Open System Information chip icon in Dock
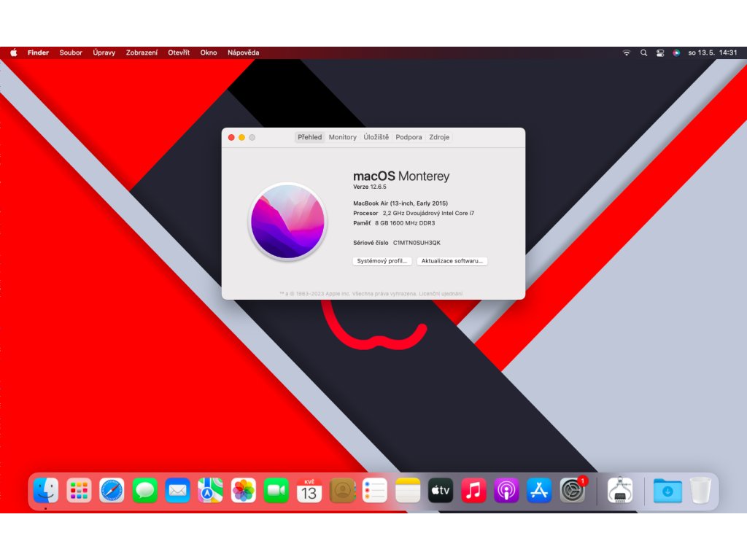 click(x=620, y=491)
